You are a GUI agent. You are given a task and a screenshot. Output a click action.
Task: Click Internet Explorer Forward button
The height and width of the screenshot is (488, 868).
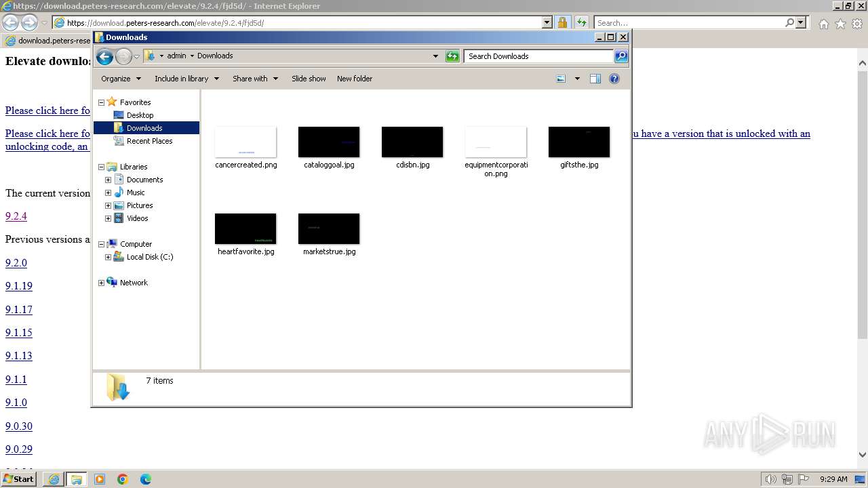(x=29, y=22)
